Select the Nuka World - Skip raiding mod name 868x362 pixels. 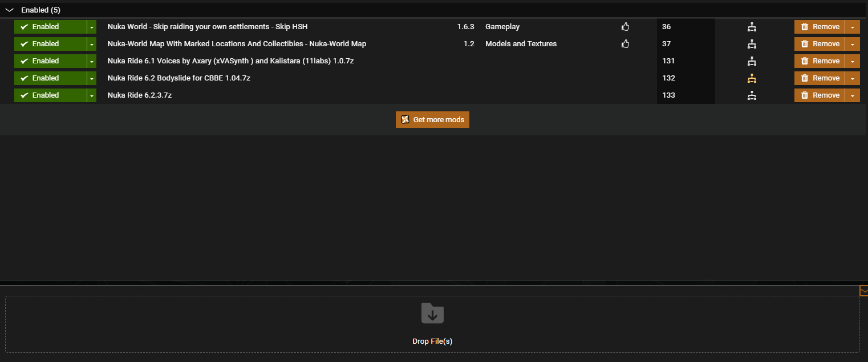(x=208, y=27)
